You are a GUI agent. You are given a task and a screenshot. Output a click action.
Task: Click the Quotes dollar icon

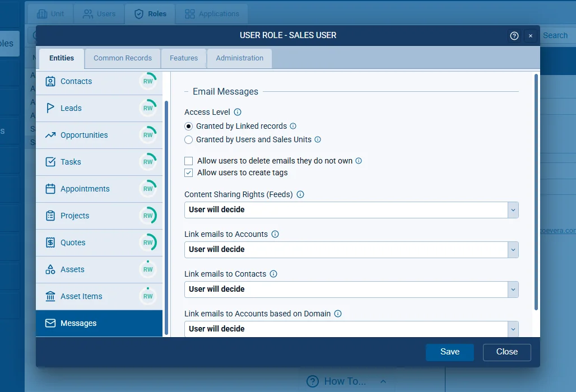pyautogui.click(x=50, y=242)
